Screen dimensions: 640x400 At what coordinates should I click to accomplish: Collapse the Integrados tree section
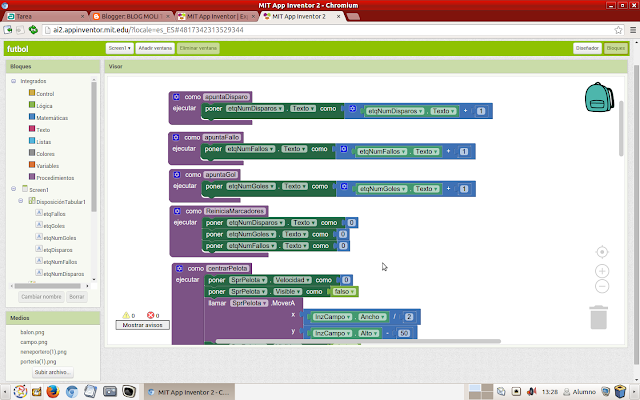pos(13,81)
